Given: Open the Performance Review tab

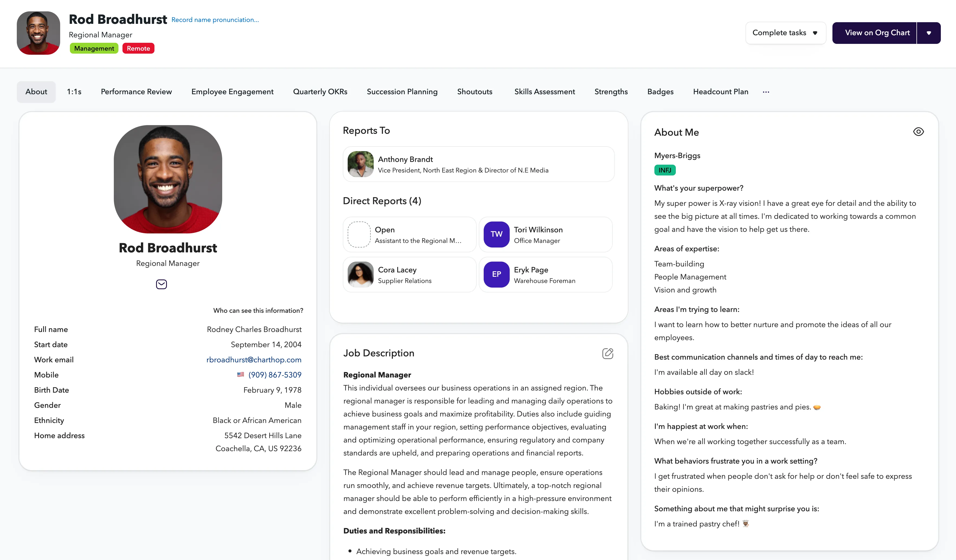Looking at the screenshot, I should click(136, 92).
